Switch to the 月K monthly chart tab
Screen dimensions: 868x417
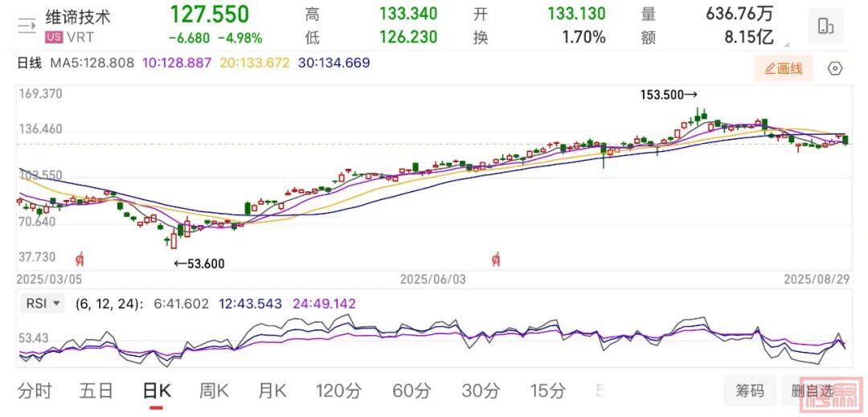[x=272, y=391]
